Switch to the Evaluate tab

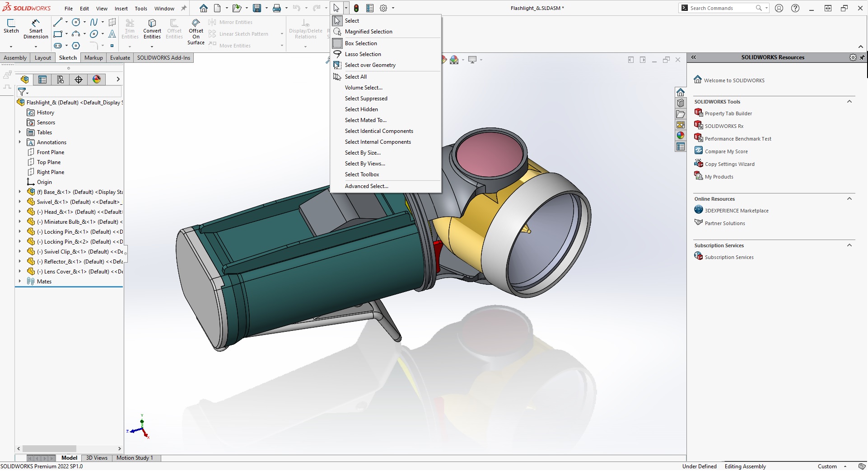point(120,58)
